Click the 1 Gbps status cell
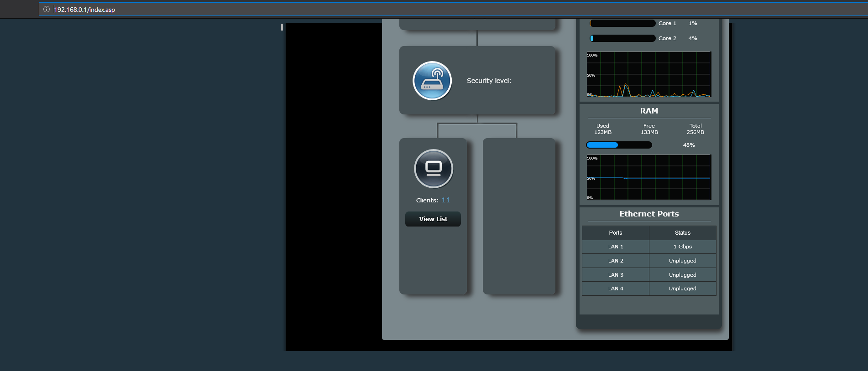 (x=682, y=247)
